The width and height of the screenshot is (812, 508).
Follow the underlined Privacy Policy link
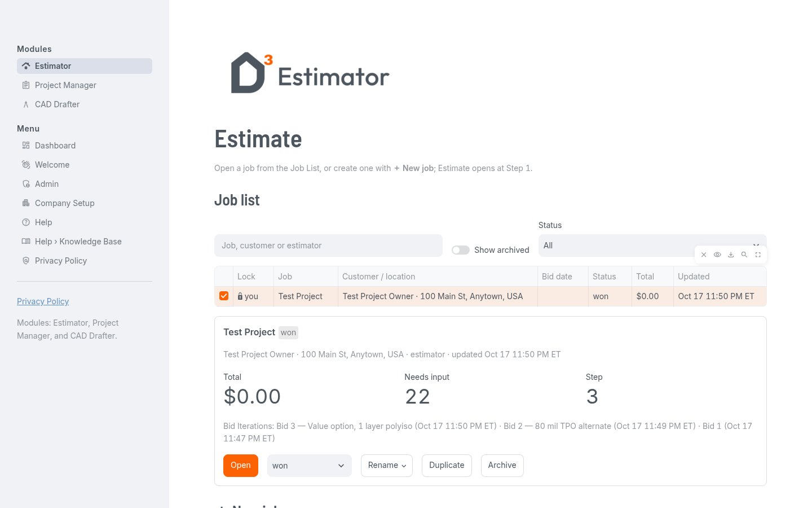43,301
